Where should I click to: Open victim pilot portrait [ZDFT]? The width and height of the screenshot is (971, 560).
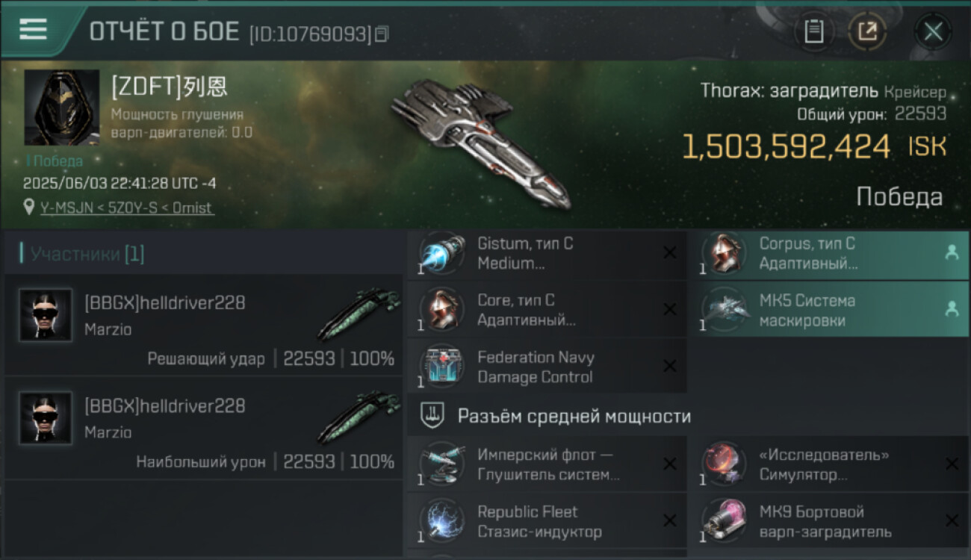pos(62,108)
